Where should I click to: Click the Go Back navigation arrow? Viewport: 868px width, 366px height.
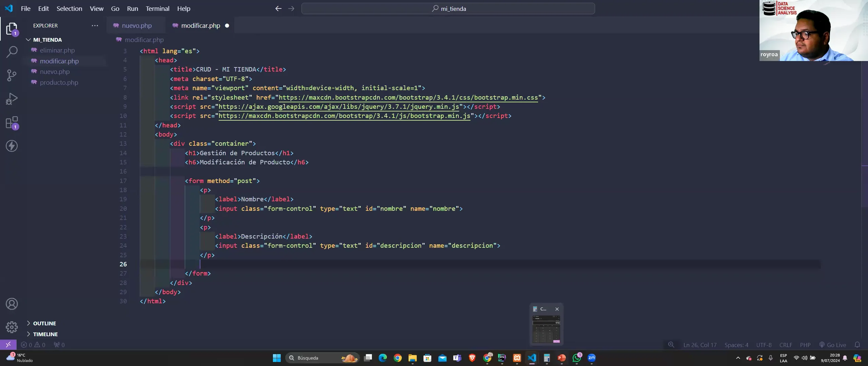tap(278, 8)
